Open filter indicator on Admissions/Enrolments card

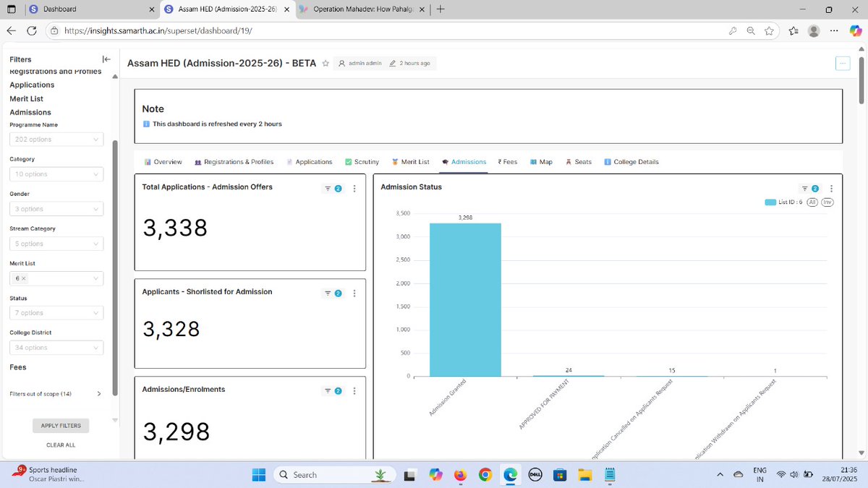pyautogui.click(x=333, y=391)
